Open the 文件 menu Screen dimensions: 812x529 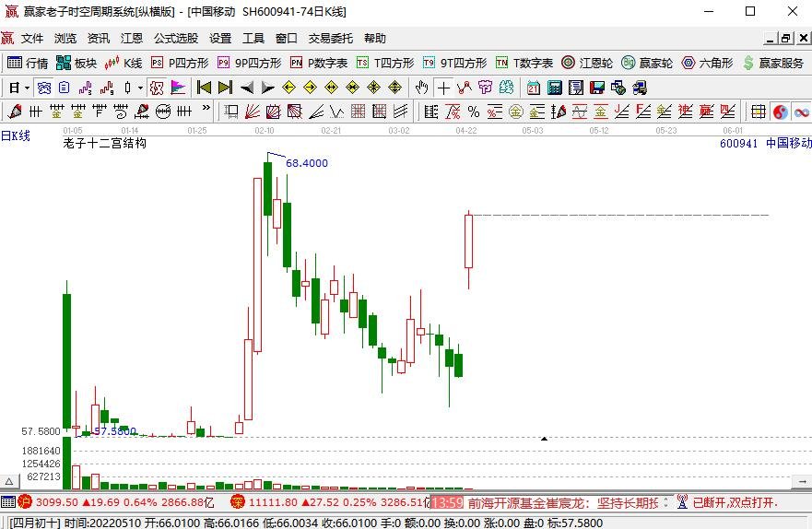[x=32, y=39]
